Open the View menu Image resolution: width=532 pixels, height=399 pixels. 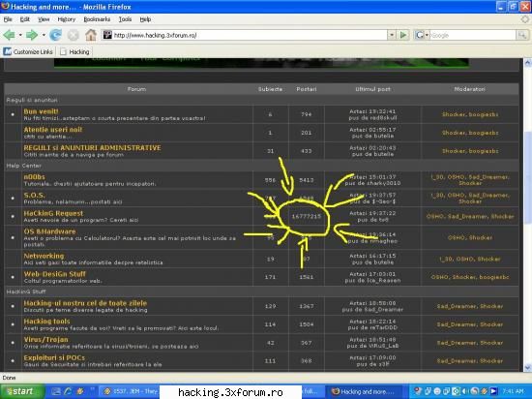tap(44, 19)
